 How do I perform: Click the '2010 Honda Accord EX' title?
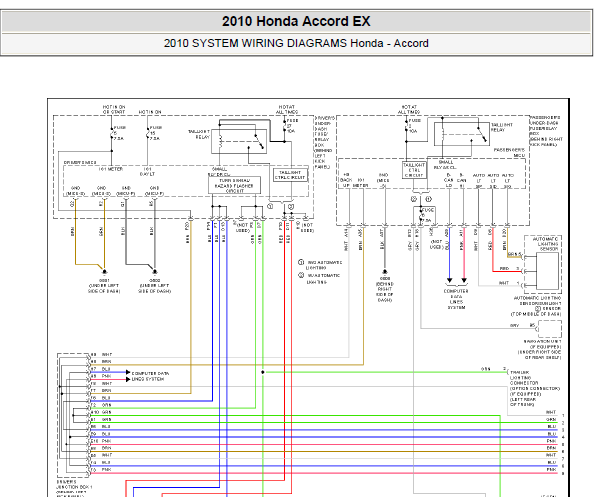click(296, 21)
